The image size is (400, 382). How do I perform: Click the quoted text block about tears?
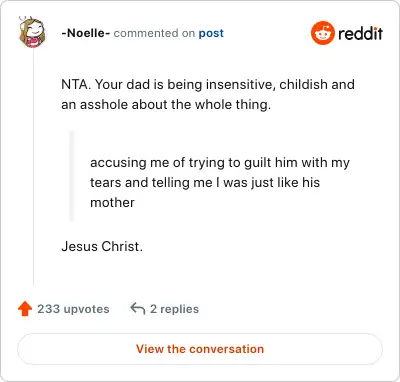(220, 182)
